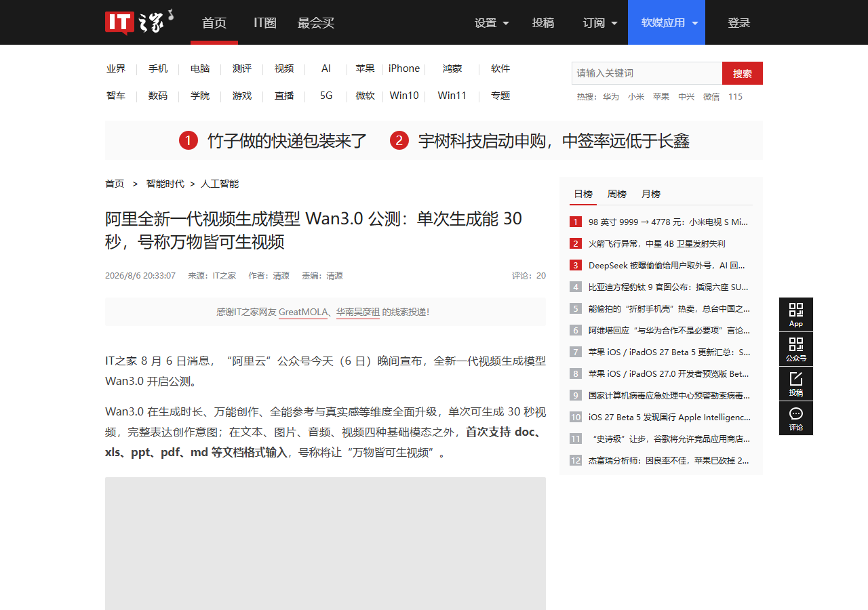
Task: Open the Win11 category
Action: point(452,96)
